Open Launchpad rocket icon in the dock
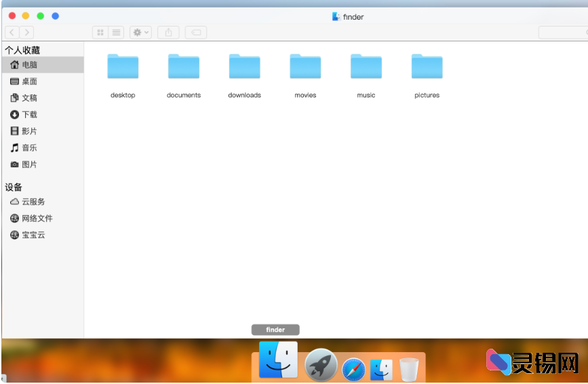588x384 pixels. [321, 366]
